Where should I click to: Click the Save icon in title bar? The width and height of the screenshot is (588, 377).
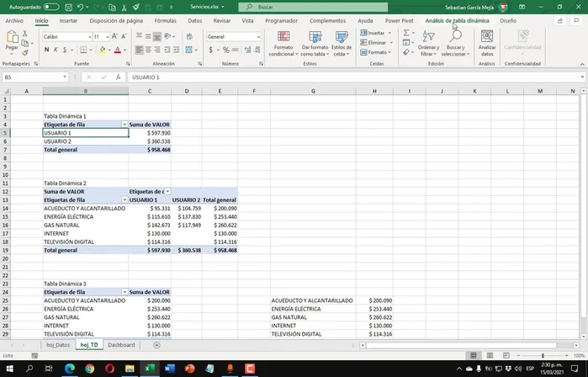pyautogui.click(x=69, y=7)
